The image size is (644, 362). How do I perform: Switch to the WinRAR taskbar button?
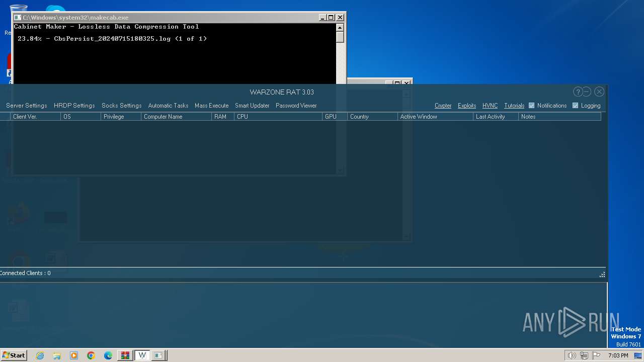pyautogui.click(x=125, y=355)
